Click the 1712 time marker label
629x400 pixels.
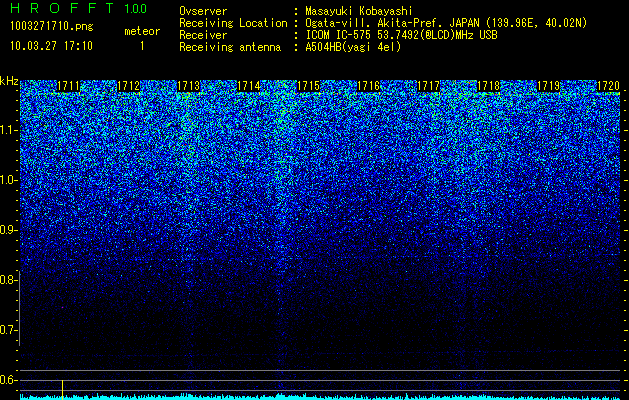tap(128, 86)
